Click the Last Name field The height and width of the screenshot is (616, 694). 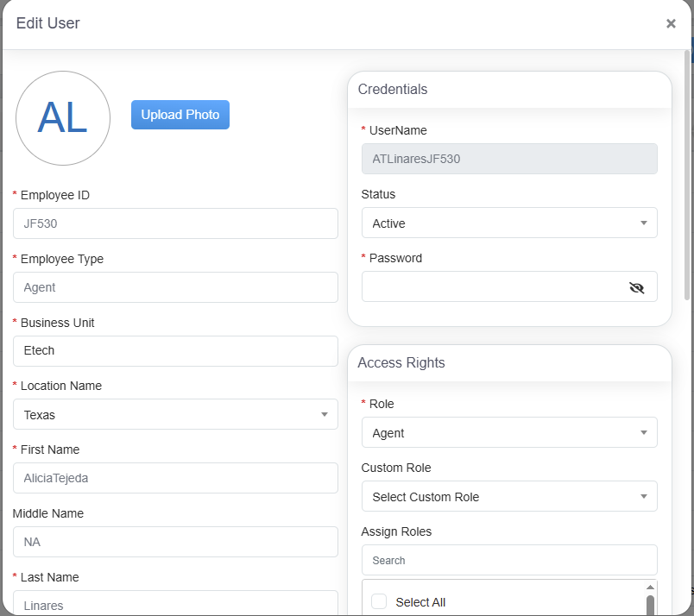pos(175,604)
